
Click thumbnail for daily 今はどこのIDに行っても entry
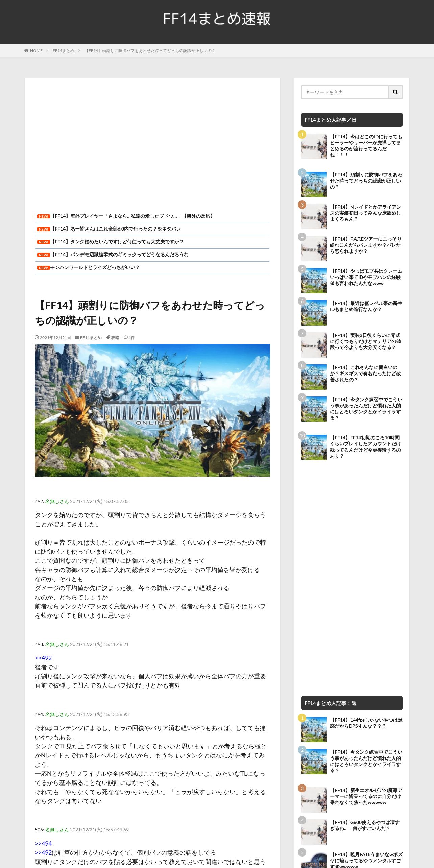(x=314, y=146)
